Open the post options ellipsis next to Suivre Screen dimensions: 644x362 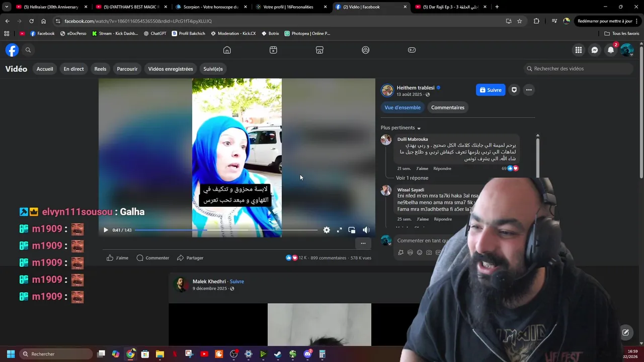pyautogui.click(x=528, y=90)
